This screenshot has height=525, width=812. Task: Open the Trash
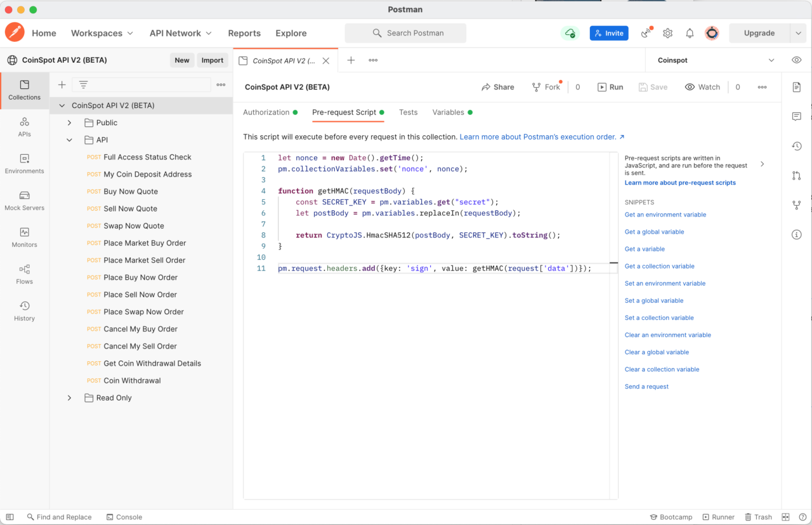coord(759,517)
